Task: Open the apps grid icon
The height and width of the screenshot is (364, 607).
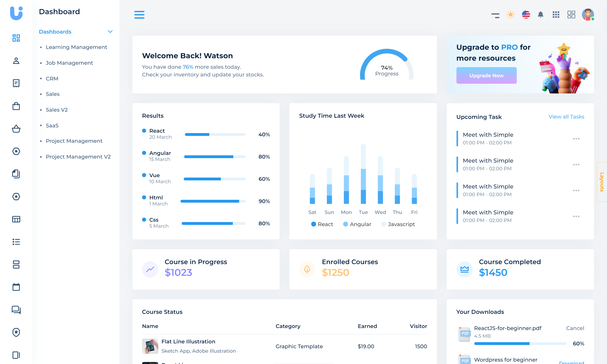Action: [x=556, y=15]
